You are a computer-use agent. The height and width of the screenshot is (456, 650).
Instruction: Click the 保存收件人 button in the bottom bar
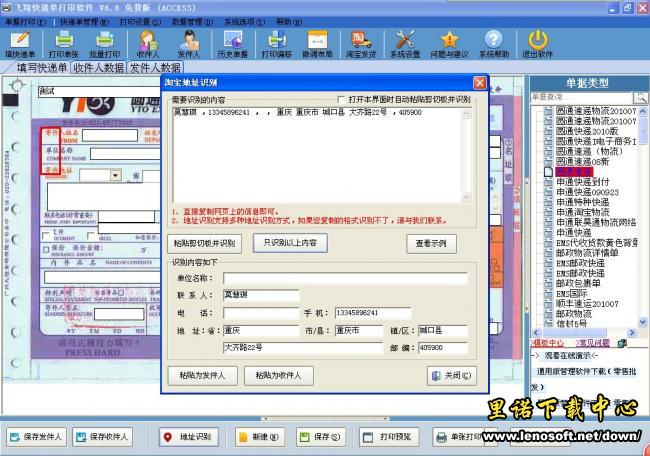(x=103, y=437)
